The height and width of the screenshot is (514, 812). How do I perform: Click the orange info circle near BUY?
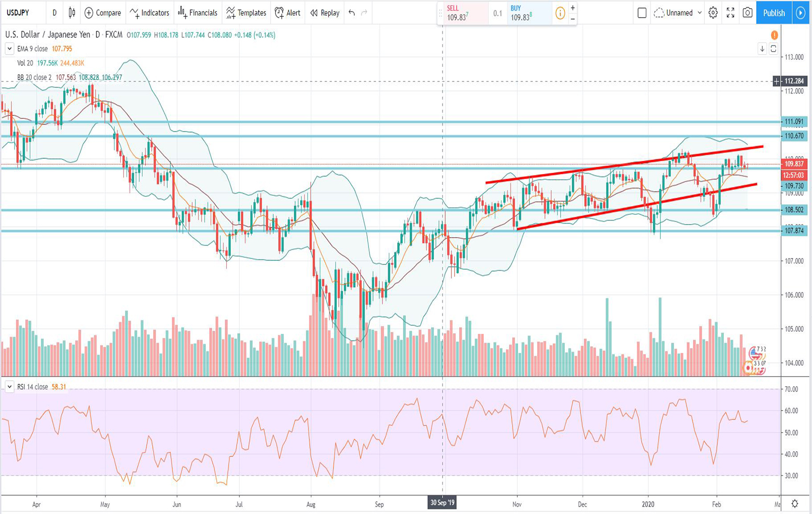point(560,14)
